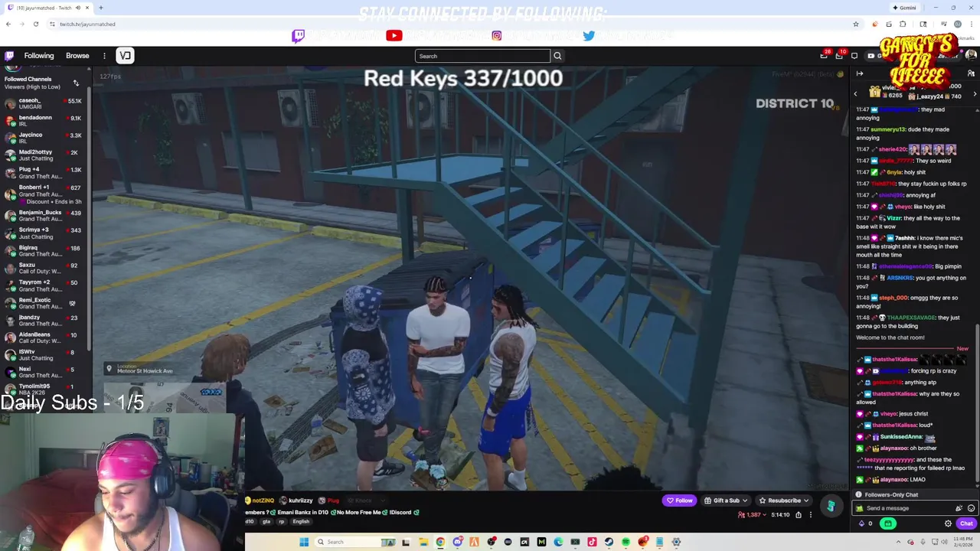Screen dimensions: 980x551
Task: Open the Twitch home logo
Action: coord(9,56)
